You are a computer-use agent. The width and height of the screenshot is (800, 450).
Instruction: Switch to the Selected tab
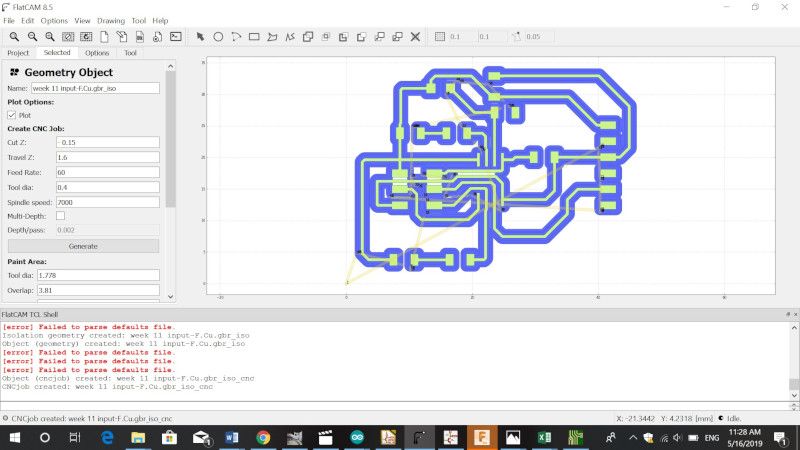coord(57,53)
